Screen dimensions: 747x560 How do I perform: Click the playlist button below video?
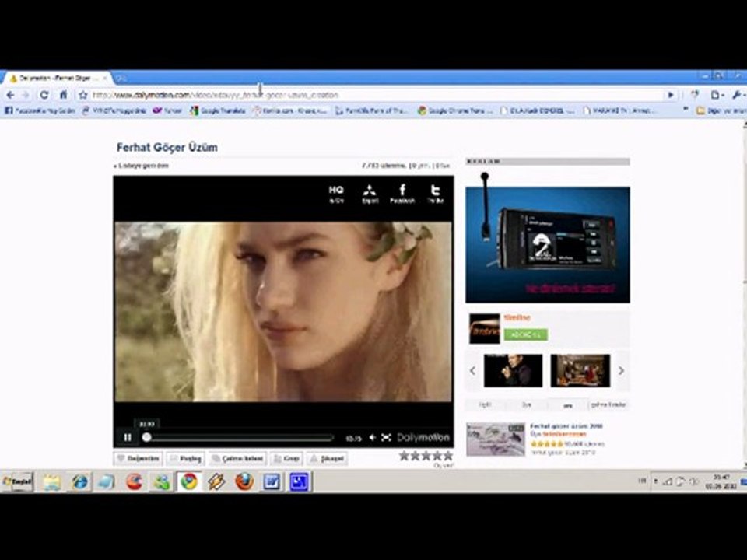238,459
